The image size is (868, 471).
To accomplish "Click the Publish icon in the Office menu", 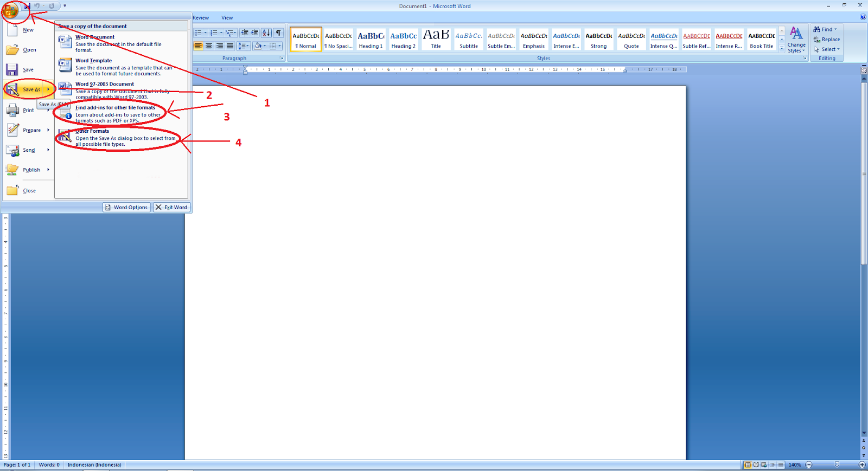I will tap(12, 170).
